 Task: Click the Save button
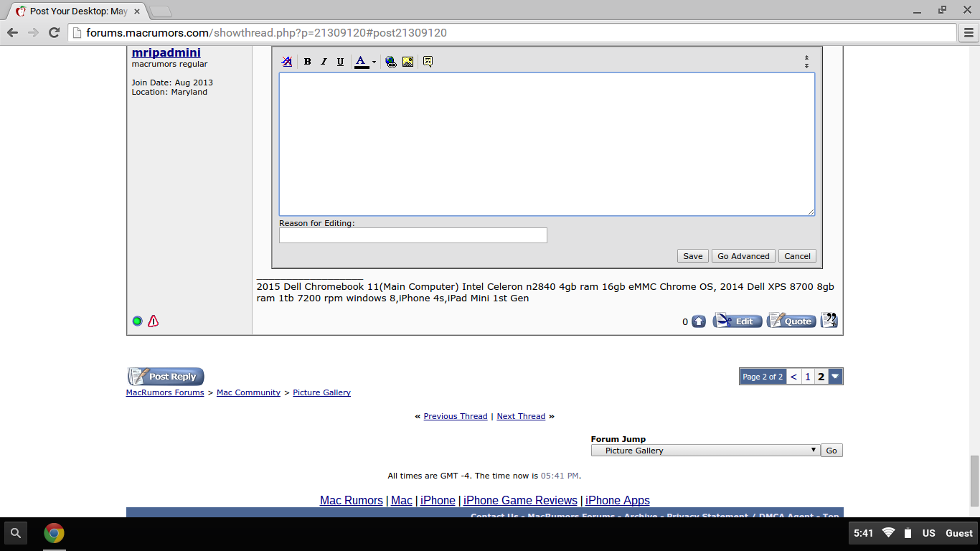(693, 256)
